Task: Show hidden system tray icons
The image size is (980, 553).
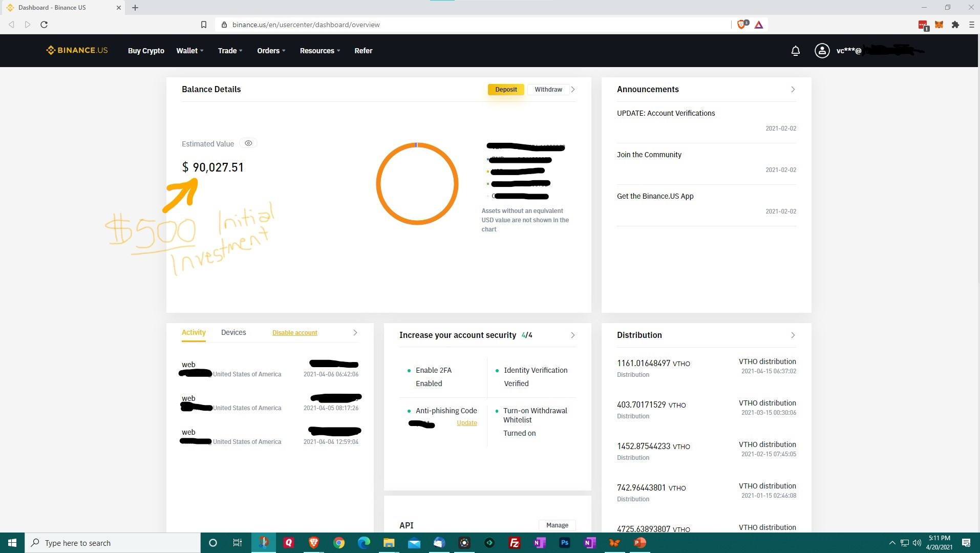Action: 892,543
